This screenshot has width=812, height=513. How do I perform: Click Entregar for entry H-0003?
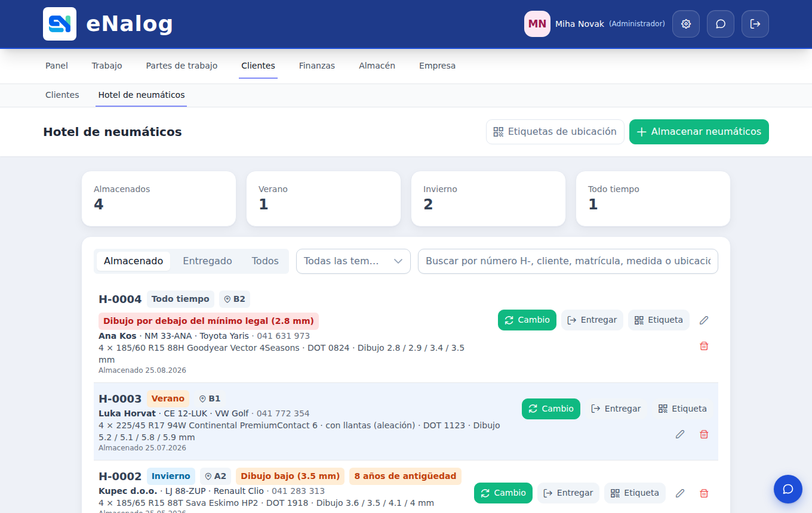click(x=616, y=409)
